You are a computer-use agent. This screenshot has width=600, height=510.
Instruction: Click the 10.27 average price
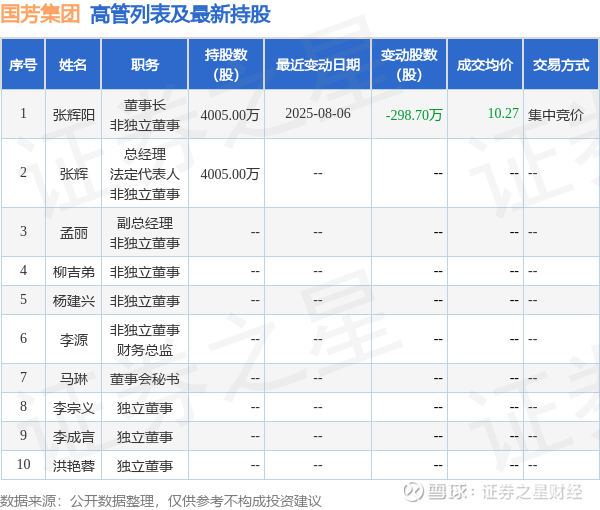pyautogui.click(x=503, y=113)
